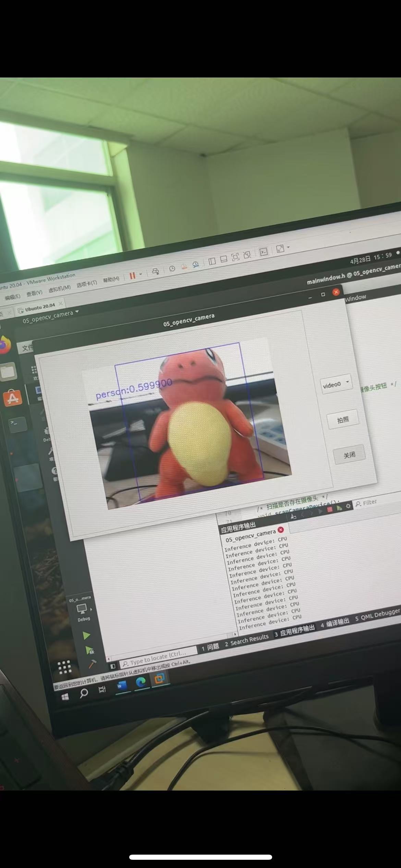Viewport: 401px width, 868px height.
Task: Expand the stretch display dropdown arrow
Action: click(x=288, y=247)
